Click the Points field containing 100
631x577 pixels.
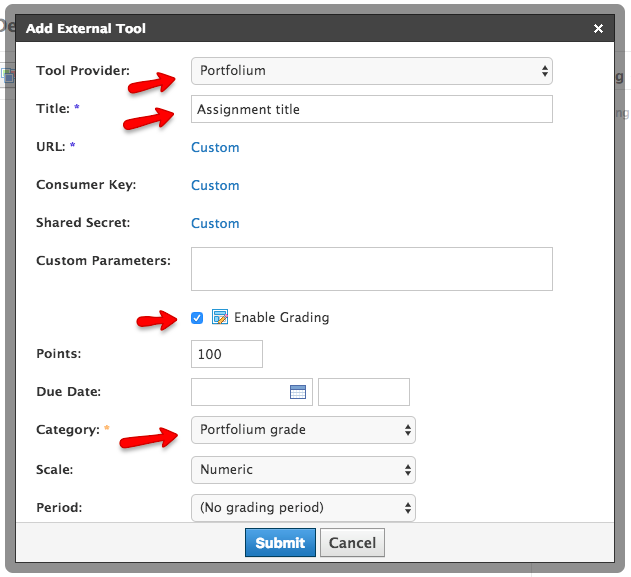(x=227, y=354)
